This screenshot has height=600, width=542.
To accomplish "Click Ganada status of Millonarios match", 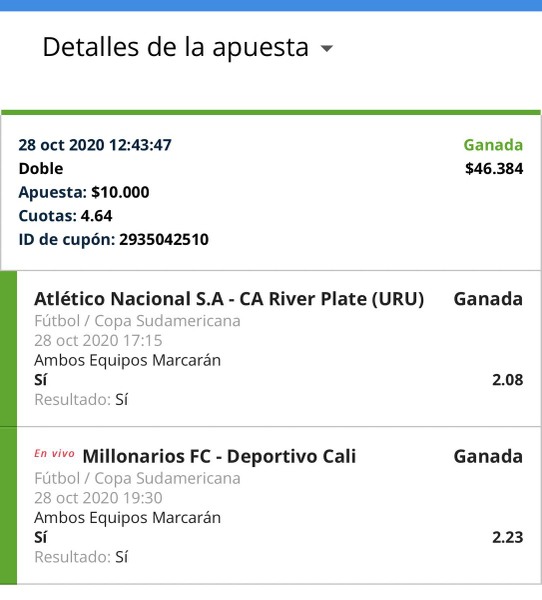I will (x=488, y=456).
